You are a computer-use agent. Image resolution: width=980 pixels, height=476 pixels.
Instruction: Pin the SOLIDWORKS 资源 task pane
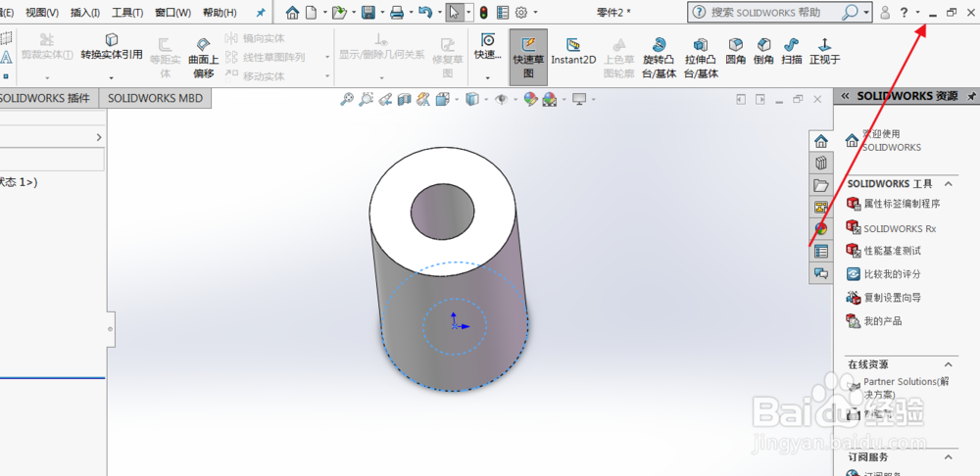click(x=971, y=96)
